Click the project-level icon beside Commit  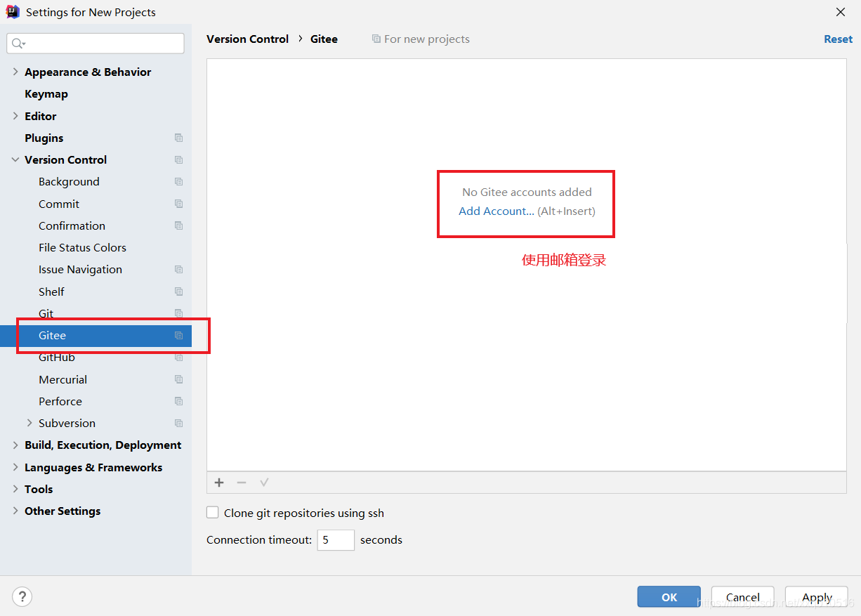point(179,204)
